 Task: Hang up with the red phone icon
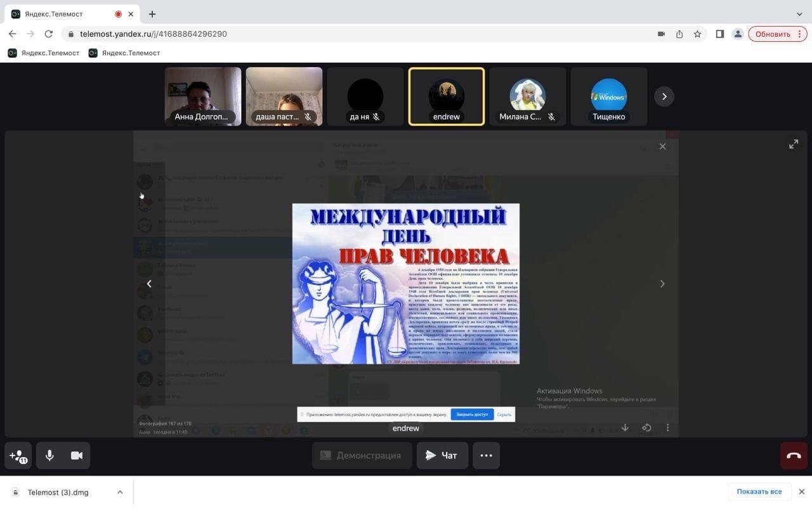pyautogui.click(x=794, y=455)
